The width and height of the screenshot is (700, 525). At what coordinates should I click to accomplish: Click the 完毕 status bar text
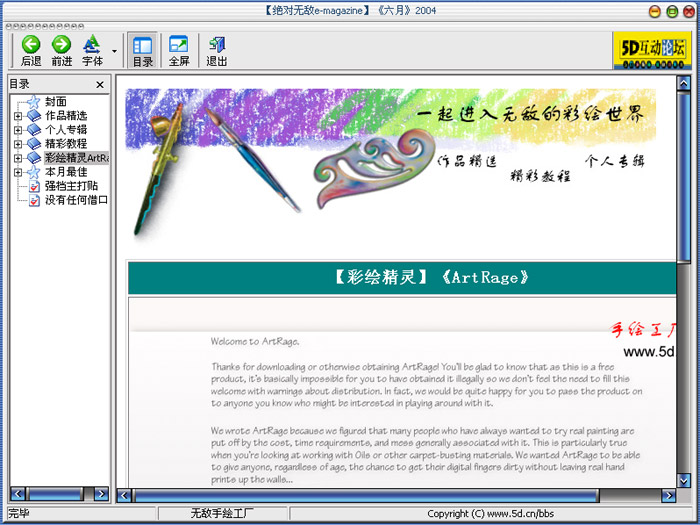[x=19, y=513]
